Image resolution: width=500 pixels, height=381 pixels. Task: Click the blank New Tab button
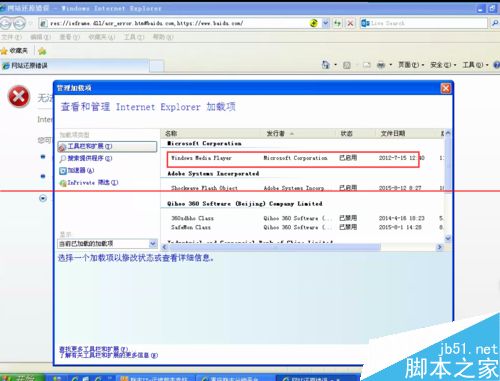click(x=156, y=66)
